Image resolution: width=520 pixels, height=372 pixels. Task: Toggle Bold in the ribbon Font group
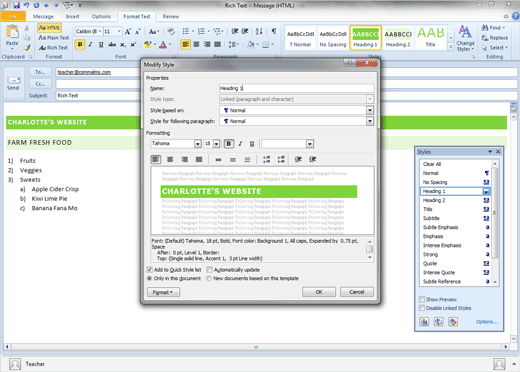click(x=80, y=45)
